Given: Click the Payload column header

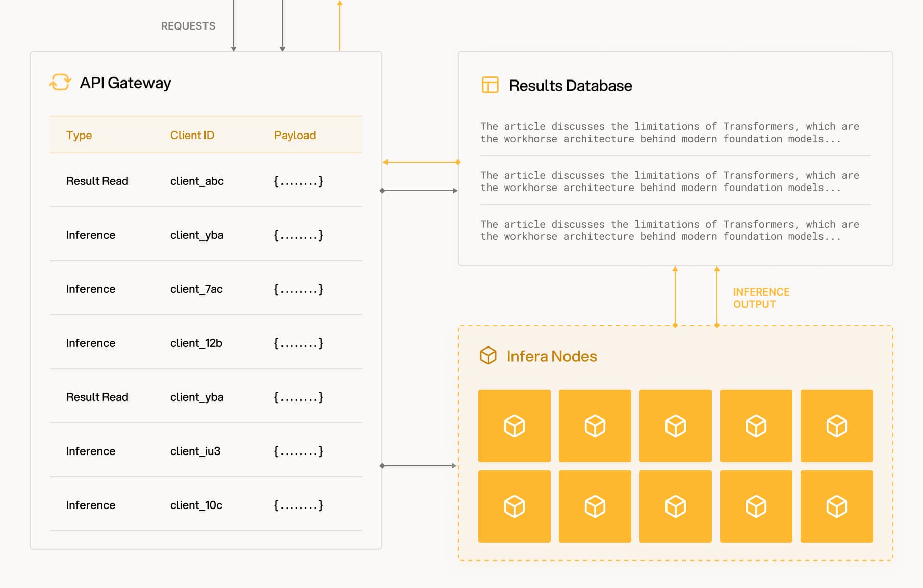Looking at the screenshot, I should (x=295, y=135).
